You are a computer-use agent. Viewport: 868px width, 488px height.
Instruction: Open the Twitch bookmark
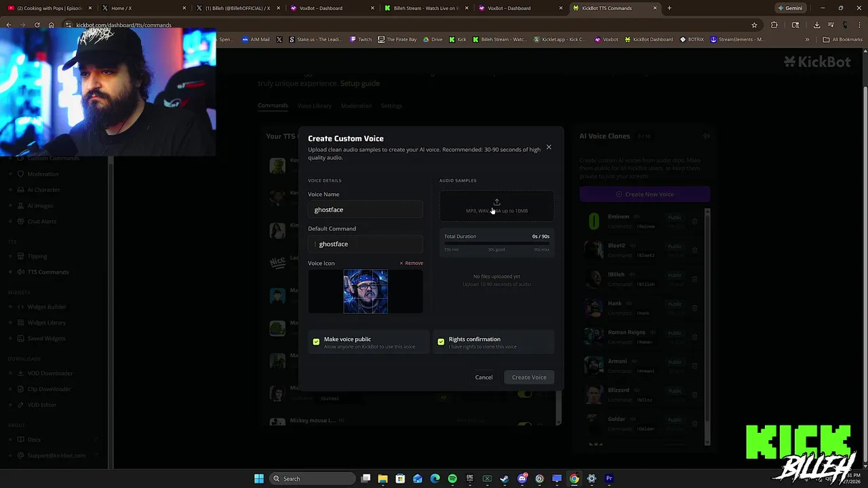pos(361,39)
